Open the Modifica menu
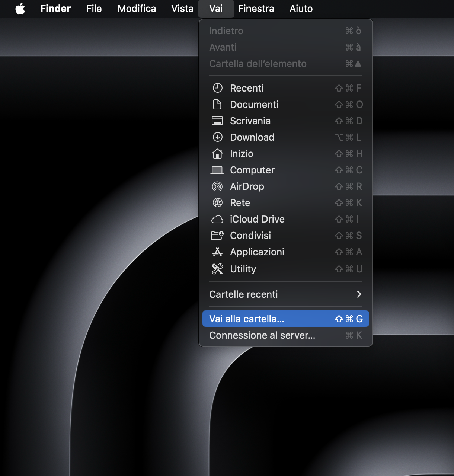Image resolution: width=454 pixels, height=476 pixels. click(137, 9)
